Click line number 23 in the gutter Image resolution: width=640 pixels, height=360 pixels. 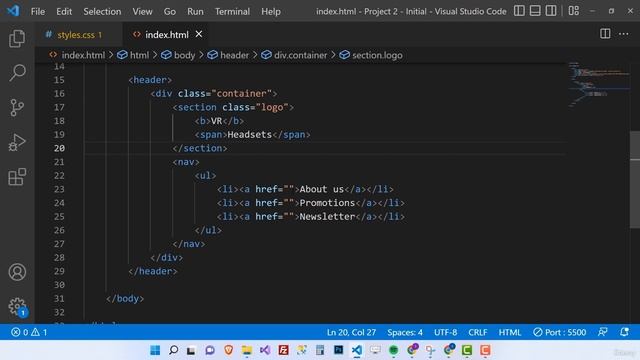click(59, 189)
